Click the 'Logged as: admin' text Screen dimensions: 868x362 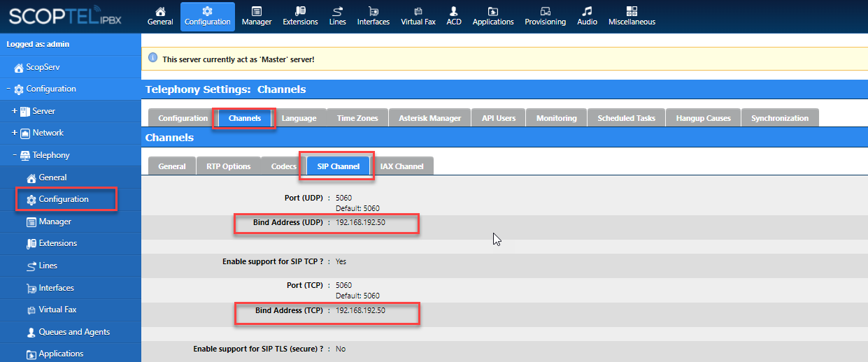pyautogui.click(x=38, y=44)
